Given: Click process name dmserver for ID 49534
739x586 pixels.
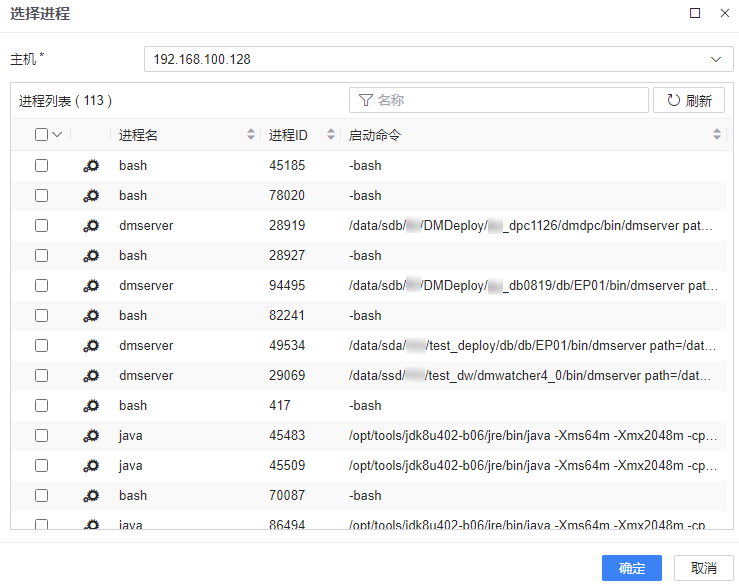Looking at the screenshot, I should (146, 346).
